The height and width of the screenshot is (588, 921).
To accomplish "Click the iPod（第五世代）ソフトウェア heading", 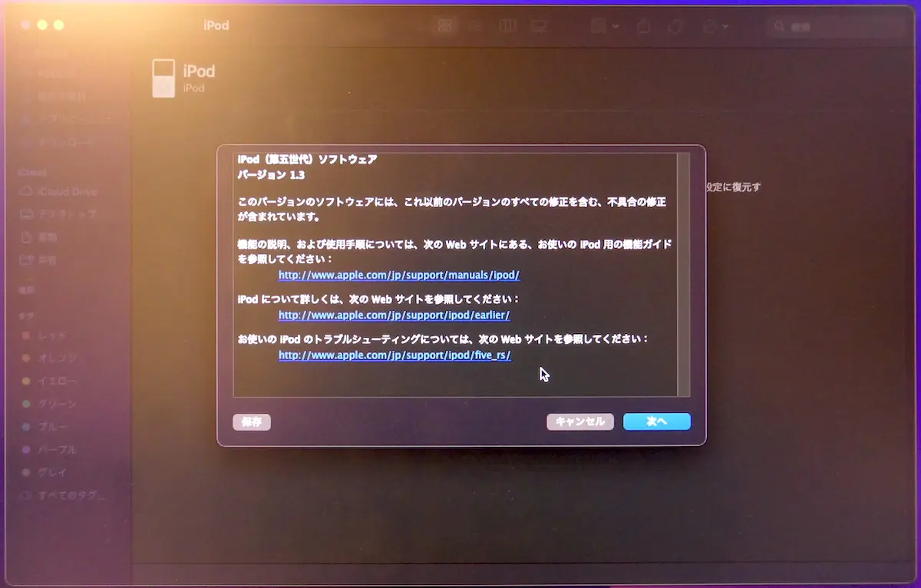I will [307, 160].
